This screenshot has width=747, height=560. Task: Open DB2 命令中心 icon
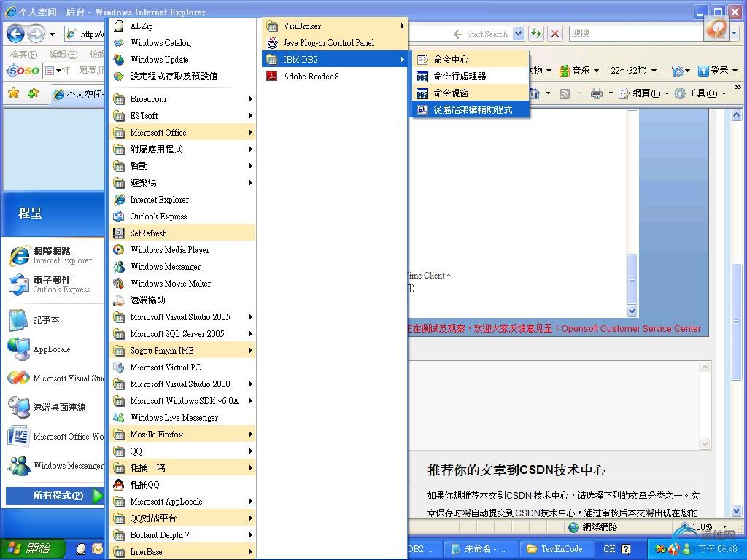point(422,60)
